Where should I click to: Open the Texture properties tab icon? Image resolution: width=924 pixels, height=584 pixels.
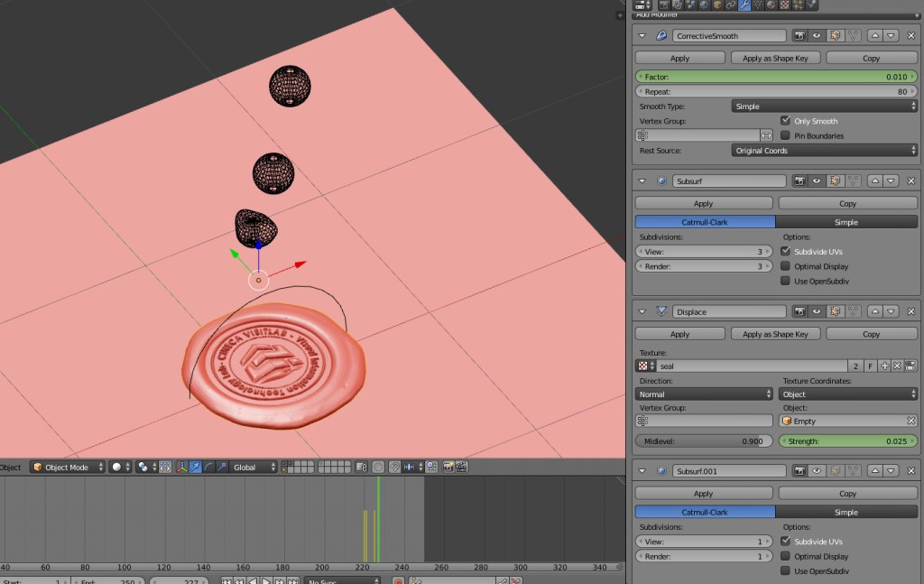pos(785,5)
